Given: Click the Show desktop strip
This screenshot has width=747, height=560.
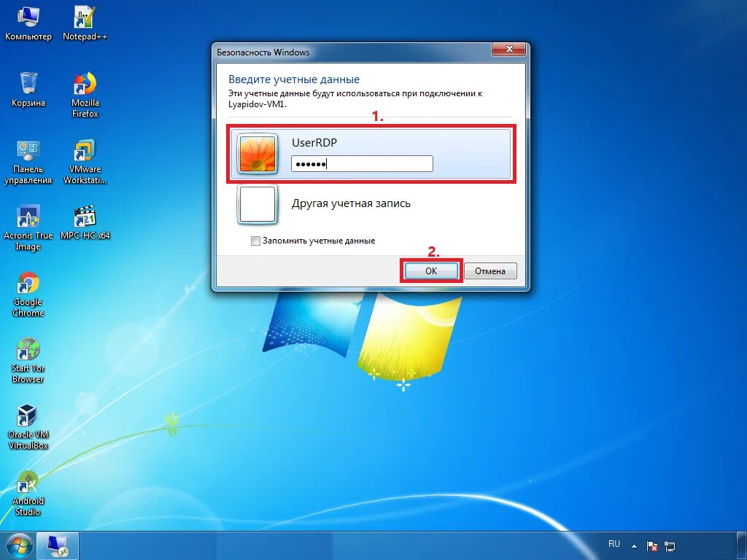Looking at the screenshot, I should [742, 546].
